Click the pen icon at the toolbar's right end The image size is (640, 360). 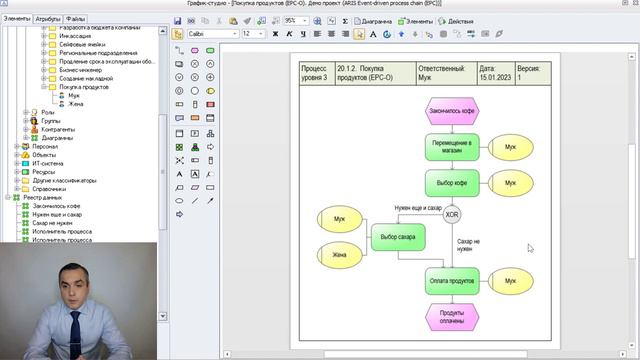tap(499, 34)
